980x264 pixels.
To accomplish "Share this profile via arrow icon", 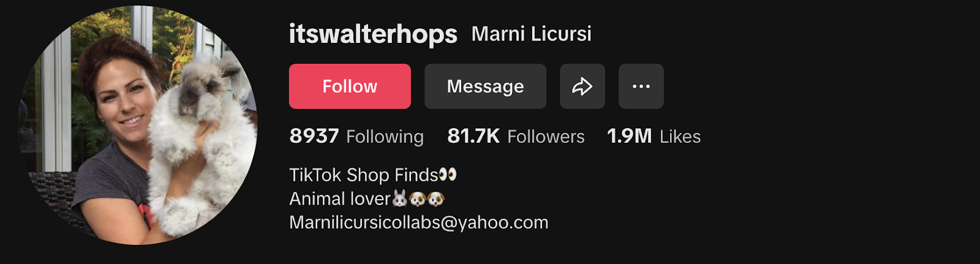I will (x=582, y=86).
